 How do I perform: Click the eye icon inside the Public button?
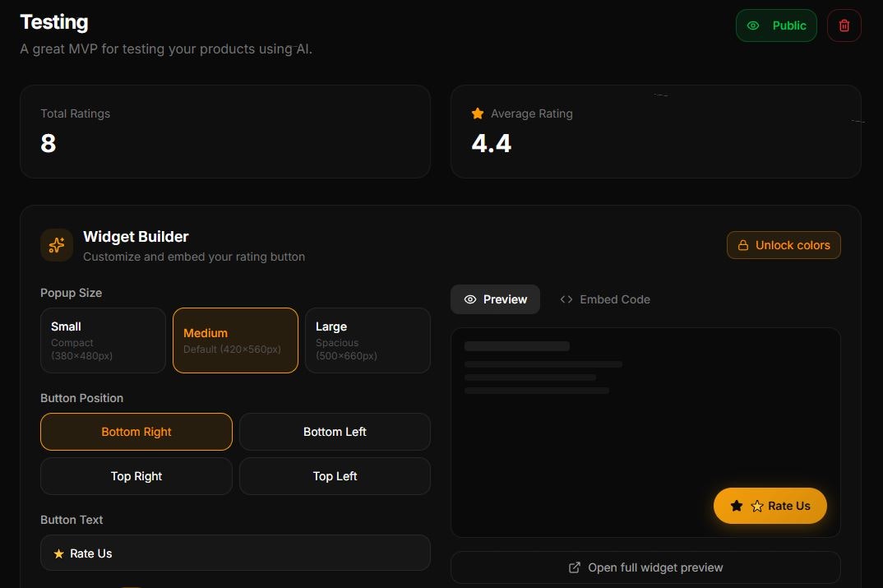[753, 25]
